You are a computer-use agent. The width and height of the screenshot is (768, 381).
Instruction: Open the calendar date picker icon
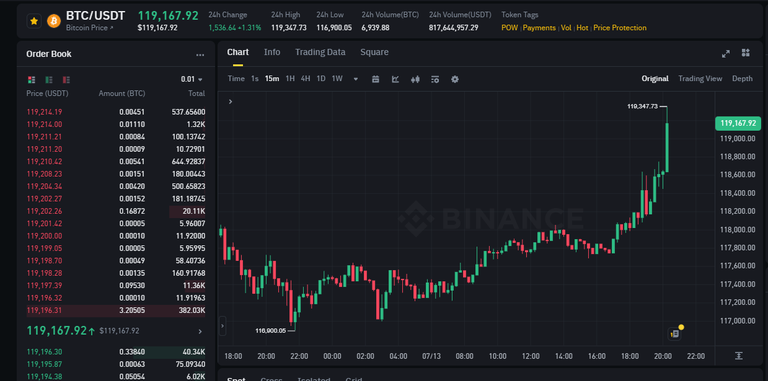[x=376, y=79]
